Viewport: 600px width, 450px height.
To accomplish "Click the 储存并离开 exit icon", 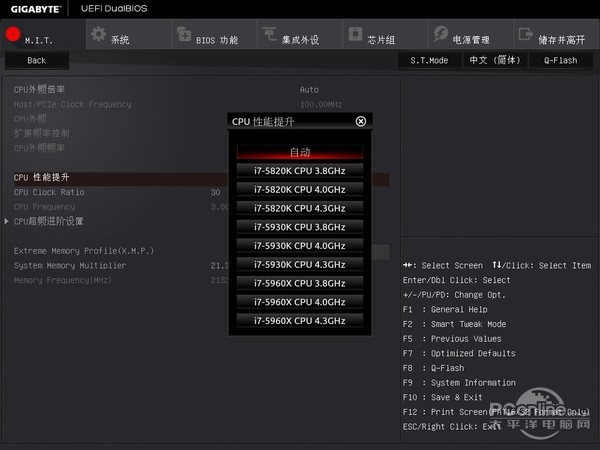I will point(526,34).
